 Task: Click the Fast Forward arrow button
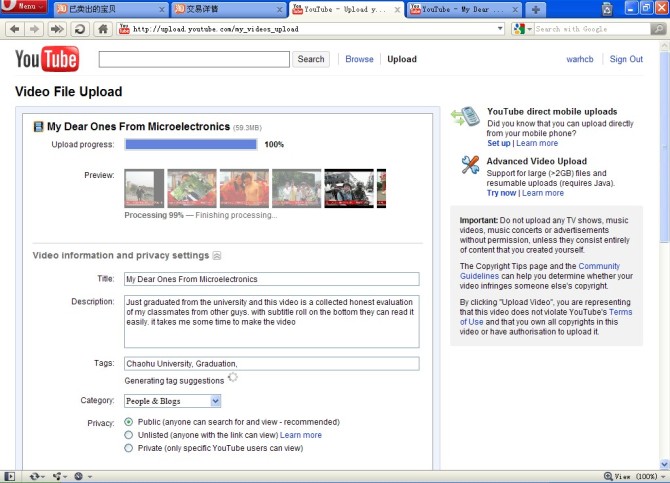point(57,29)
